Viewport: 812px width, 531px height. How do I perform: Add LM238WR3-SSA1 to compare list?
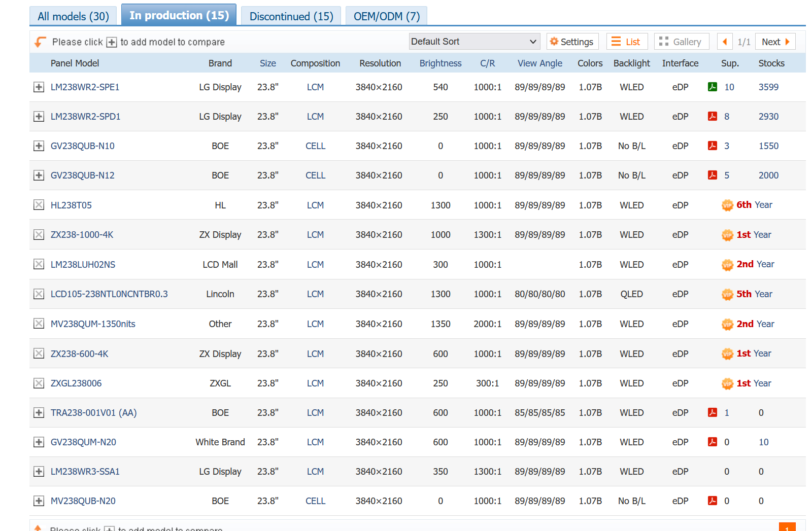pyautogui.click(x=39, y=472)
